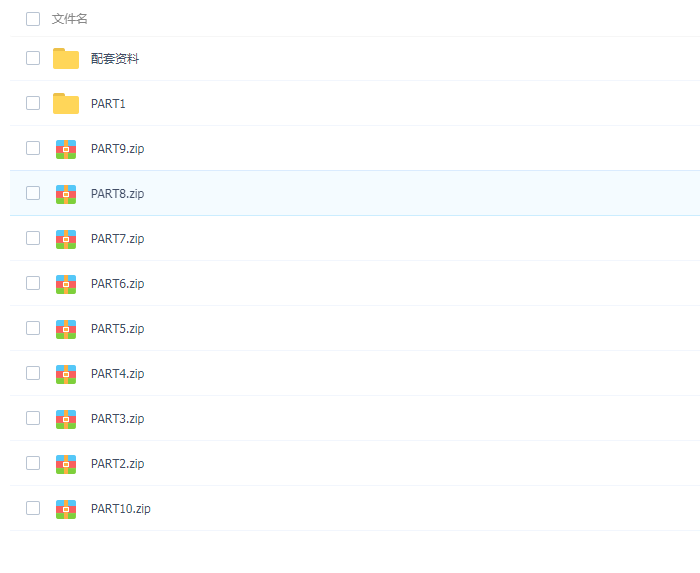Click the PART5.zip file name
The height and width of the screenshot is (573, 700).
(117, 329)
